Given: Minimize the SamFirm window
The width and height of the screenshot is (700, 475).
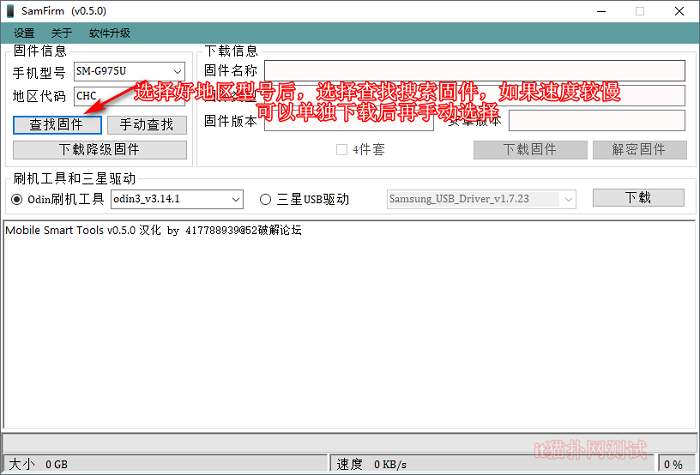Looking at the screenshot, I should click(601, 11).
